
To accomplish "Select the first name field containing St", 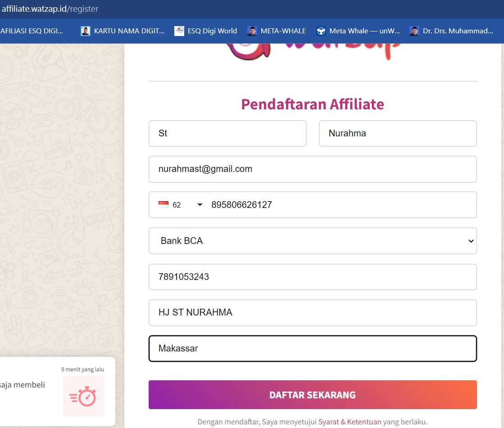I will tap(227, 133).
